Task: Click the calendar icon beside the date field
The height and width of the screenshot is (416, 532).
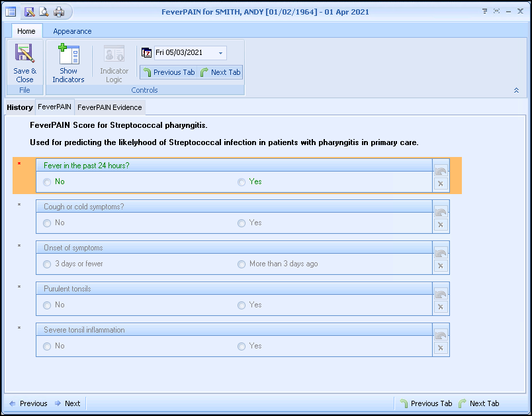Action: [146, 53]
